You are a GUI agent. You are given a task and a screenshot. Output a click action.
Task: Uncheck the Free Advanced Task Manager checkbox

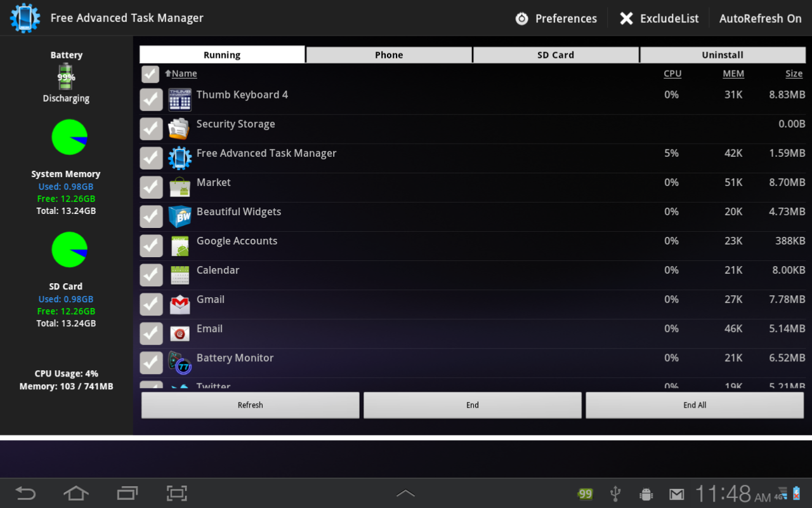tap(151, 158)
